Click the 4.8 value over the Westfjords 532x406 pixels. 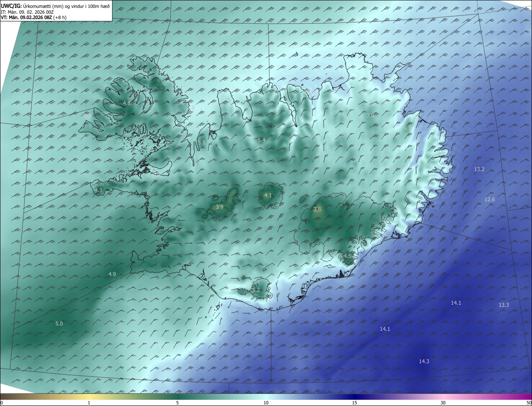(127, 103)
